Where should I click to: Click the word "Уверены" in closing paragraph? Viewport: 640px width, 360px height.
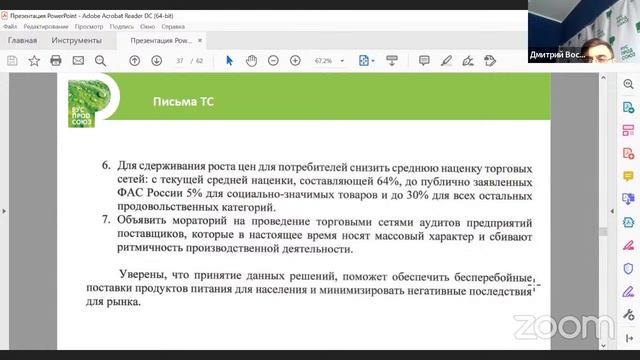click(x=143, y=274)
